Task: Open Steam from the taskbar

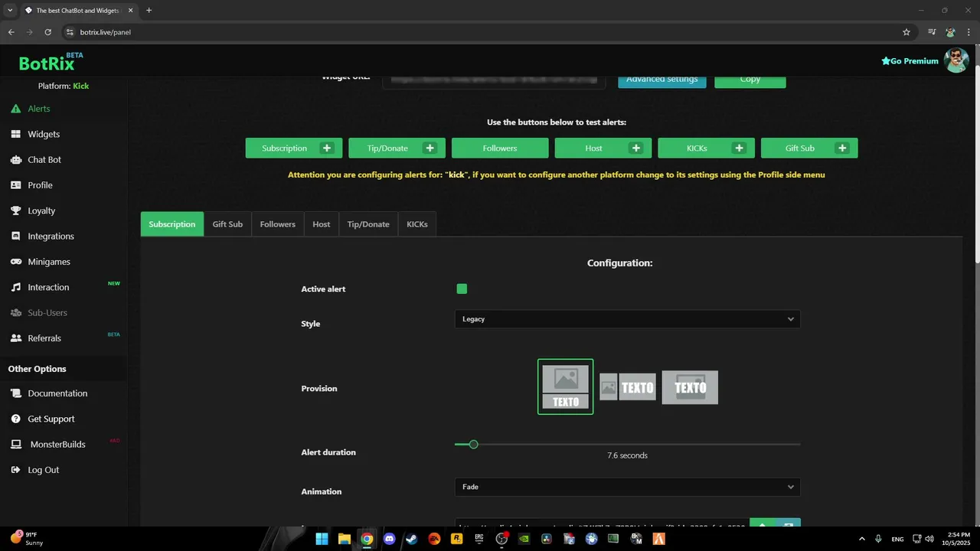Action: [412, 539]
